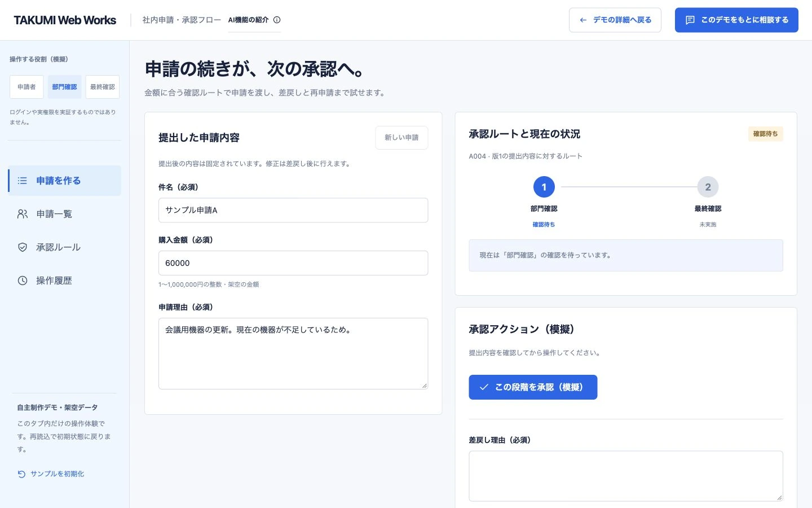Go to 申請一覧 in the sidebar
The width and height of the screenshot is (812, 508).
tap(64, 214)
